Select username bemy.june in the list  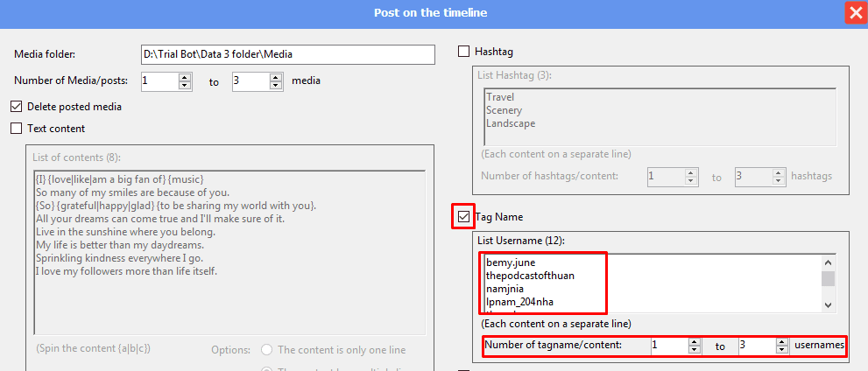pos(511,262)
